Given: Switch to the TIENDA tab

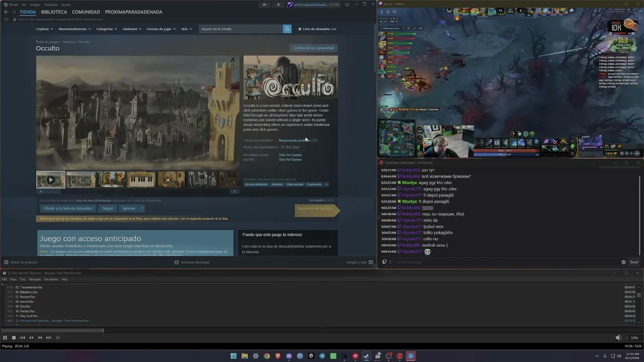Looking at the screenshot, I should click(x=28, y=12).
